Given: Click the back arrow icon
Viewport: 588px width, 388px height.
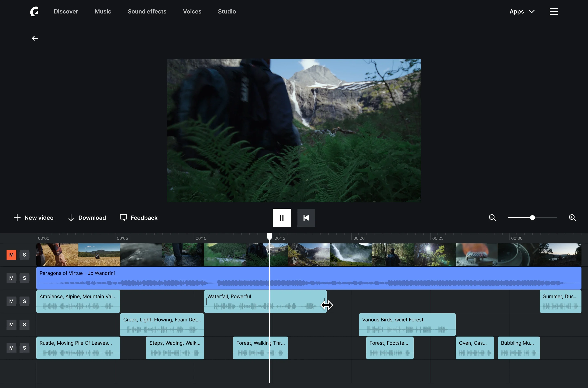Looking at the screenshot, I should pos(35,38).
